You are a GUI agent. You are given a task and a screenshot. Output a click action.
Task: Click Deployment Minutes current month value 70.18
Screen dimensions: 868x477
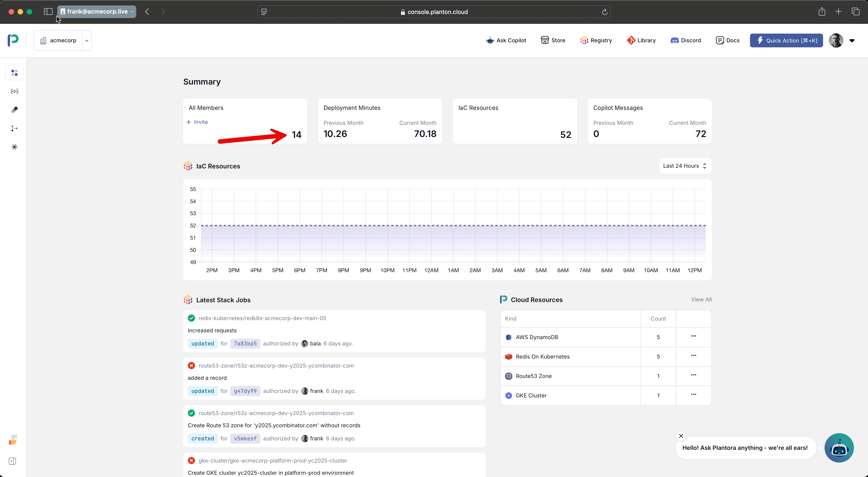pos(425,134)
